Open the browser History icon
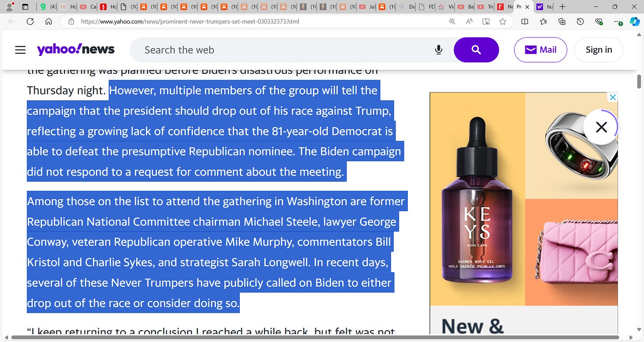 tap(580, 21)
